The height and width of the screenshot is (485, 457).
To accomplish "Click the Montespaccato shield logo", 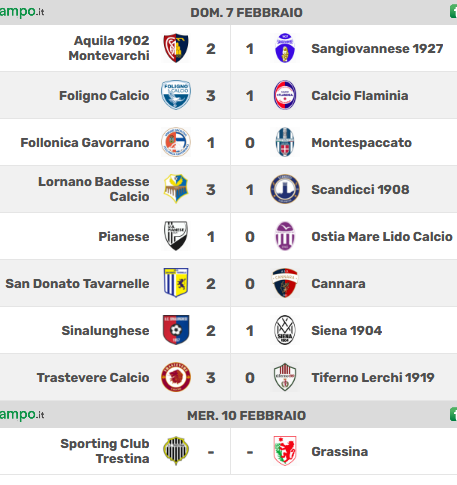I will click(285, 142).
